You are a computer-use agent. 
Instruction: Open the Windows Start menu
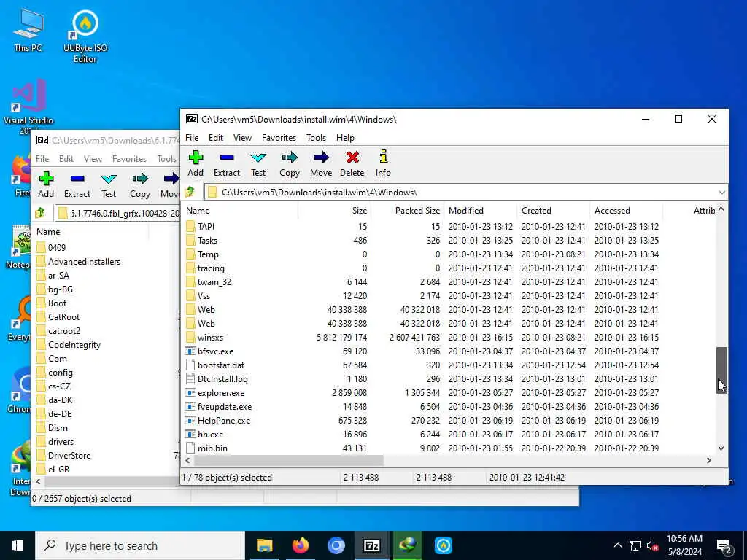(18, 545)
